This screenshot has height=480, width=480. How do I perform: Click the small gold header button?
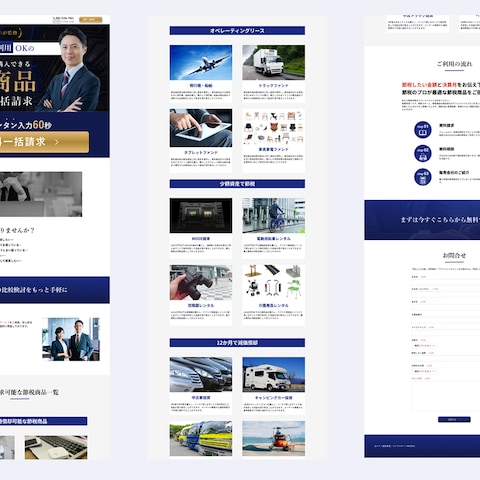91,20
